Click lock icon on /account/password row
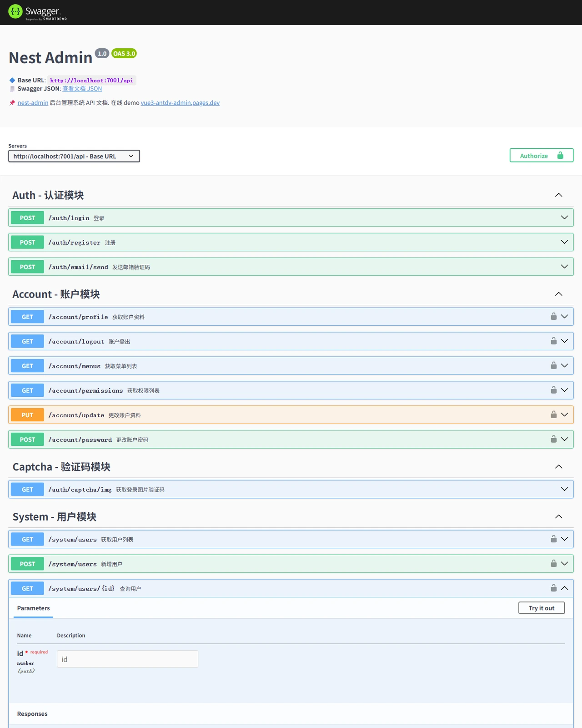Screen dimensions: 582x728 pos(553,439)
